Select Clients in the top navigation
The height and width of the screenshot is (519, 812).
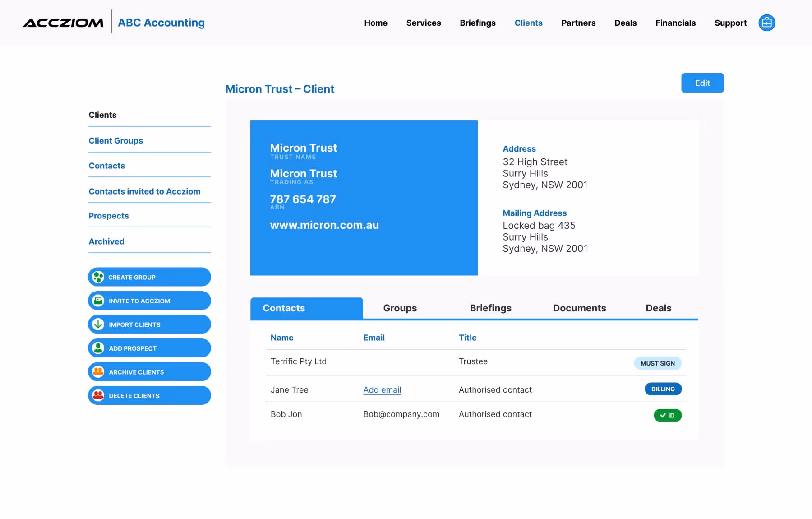pyautogui.click(x=528, y=23)
